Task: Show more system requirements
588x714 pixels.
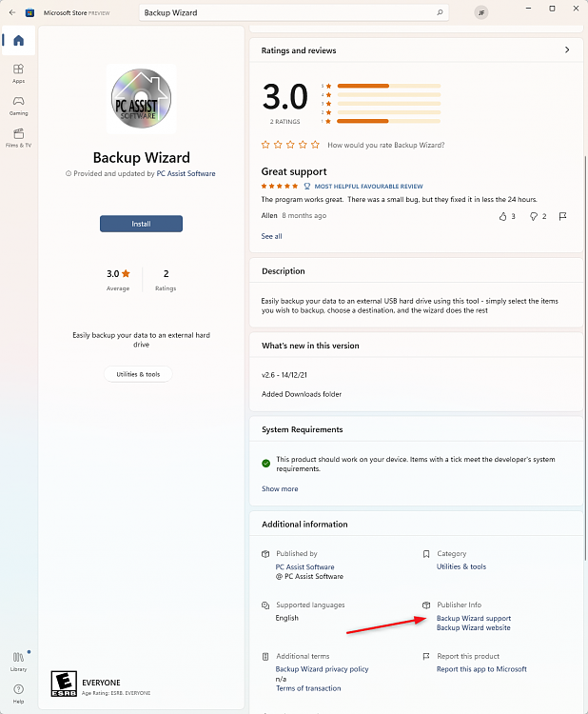Action: [x=280, y=488]
